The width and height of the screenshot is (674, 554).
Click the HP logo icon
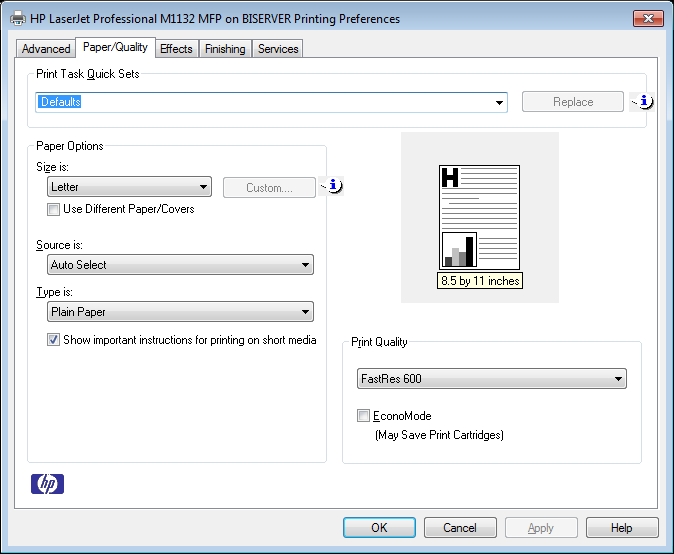tap(47, 484)
